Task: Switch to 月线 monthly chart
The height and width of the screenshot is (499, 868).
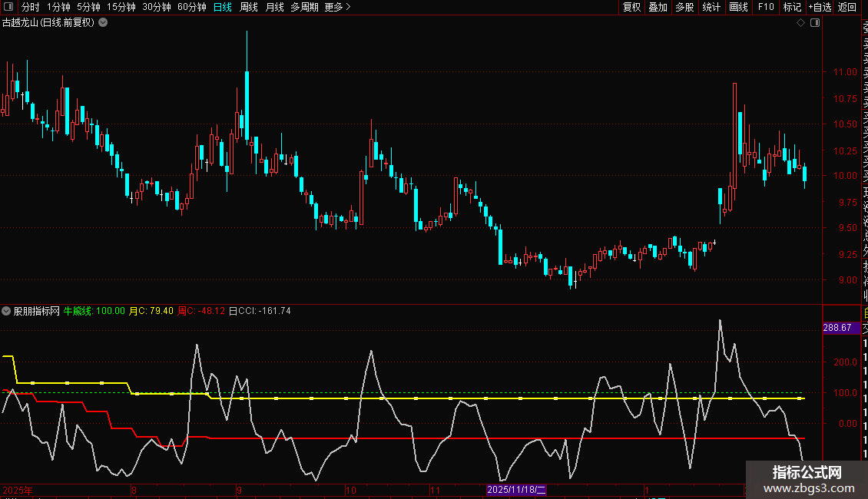Action: coord(274,7)
